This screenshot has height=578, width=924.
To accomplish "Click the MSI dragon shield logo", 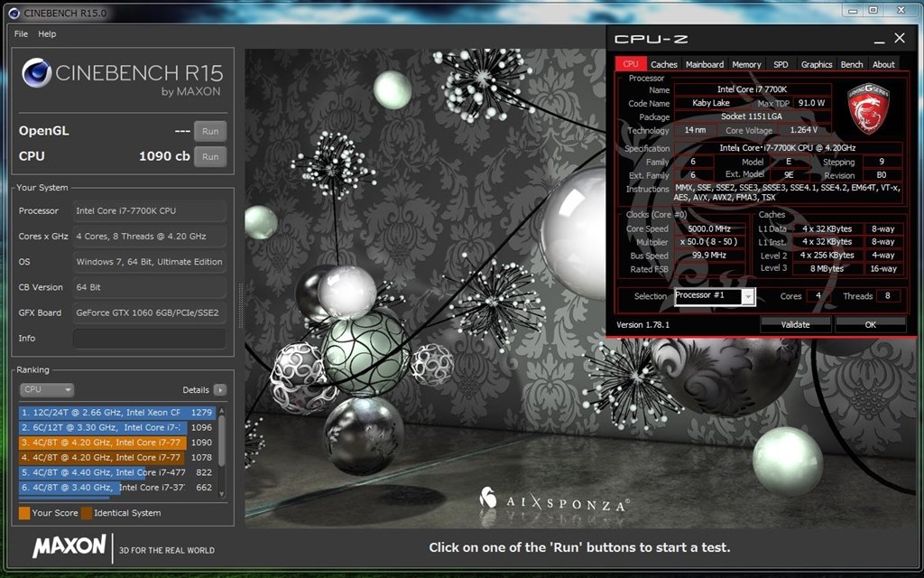I will tap(868, 108).
